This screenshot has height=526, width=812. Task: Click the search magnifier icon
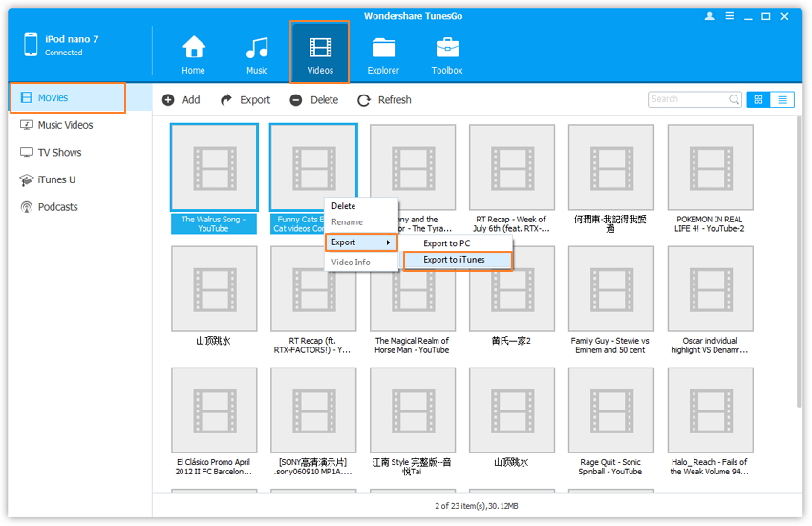734,99
